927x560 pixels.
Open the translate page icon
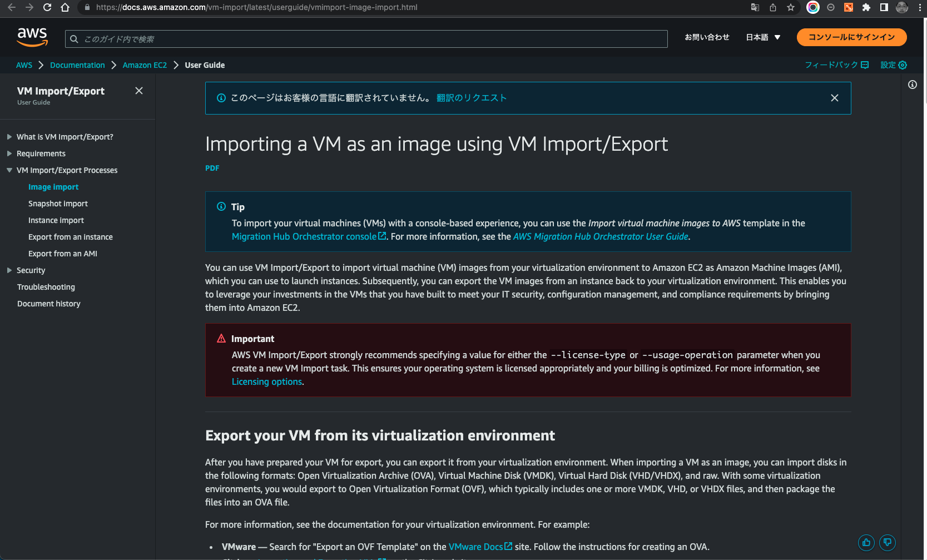(x=755, y=7)
